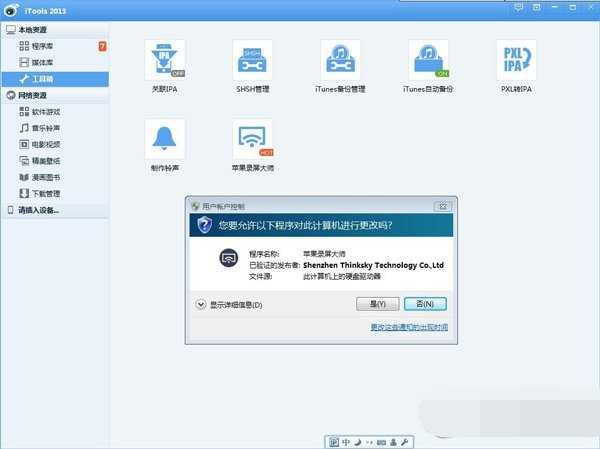Click the Shenzhen Thinksky Technology publisher text
Screen dimensions: 600x449
click(373, 265)
